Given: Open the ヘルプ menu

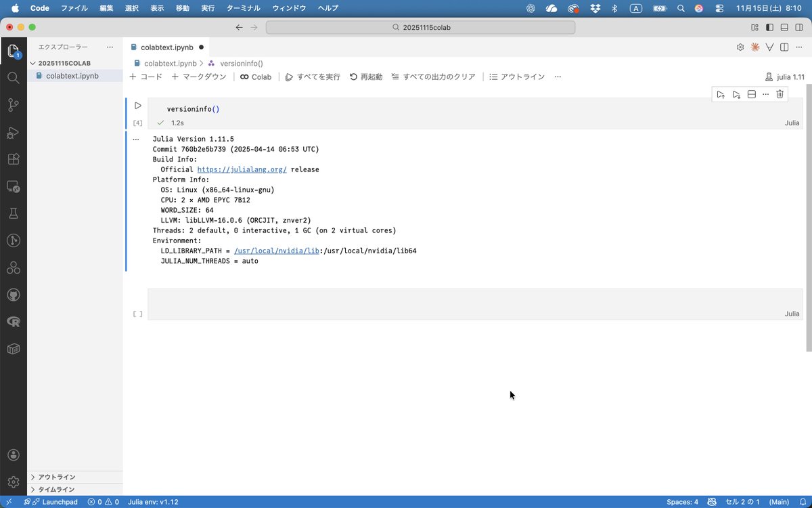Looking at the screenshot, I should 328,8.
